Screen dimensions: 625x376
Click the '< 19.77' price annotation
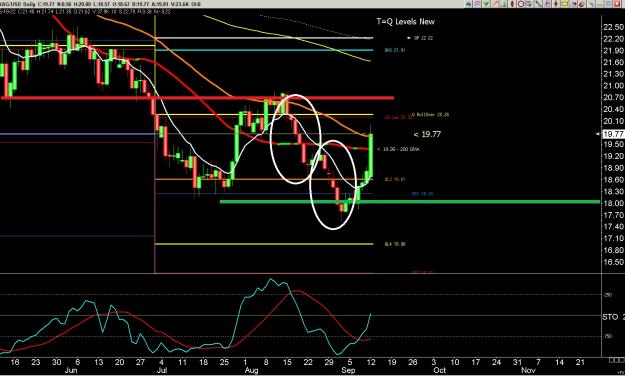[427, 134]
